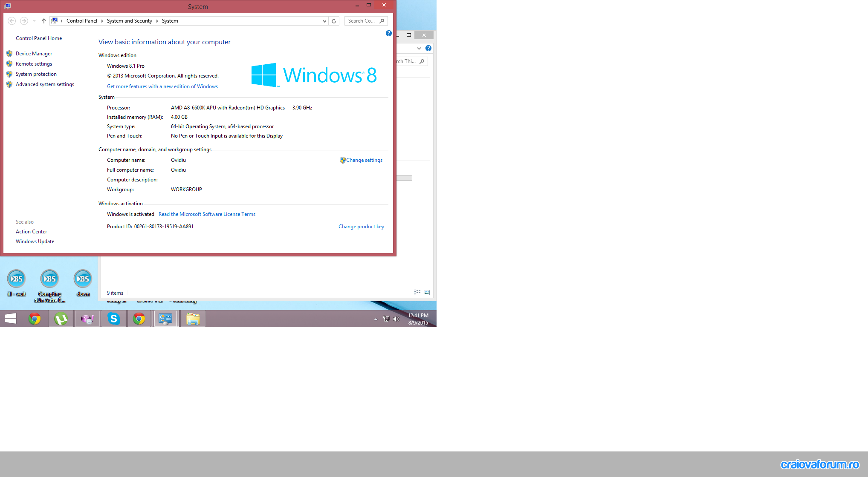This screenshot has height=477, width=868.
Task: Click the Forward arrow in System window
Action: 24,21
